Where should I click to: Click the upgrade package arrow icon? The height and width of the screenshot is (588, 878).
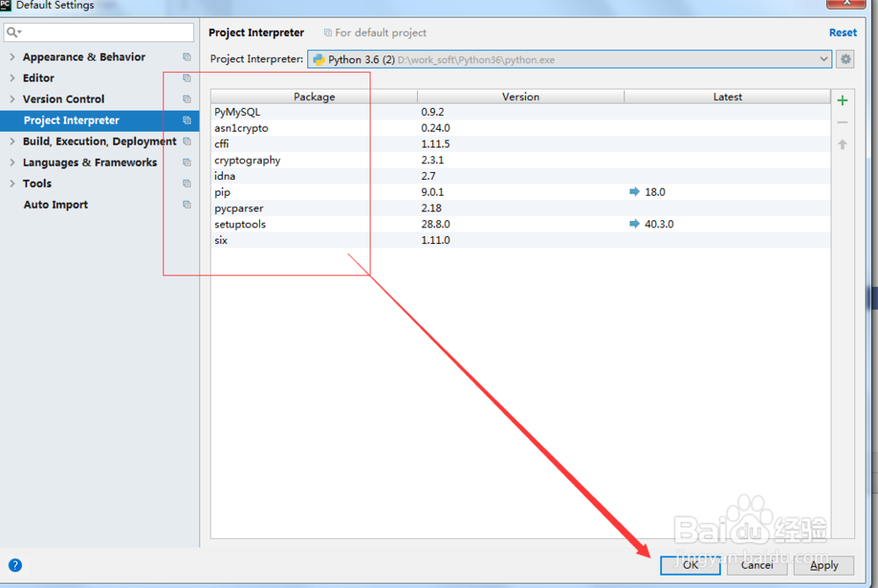[x=842, y=144]
